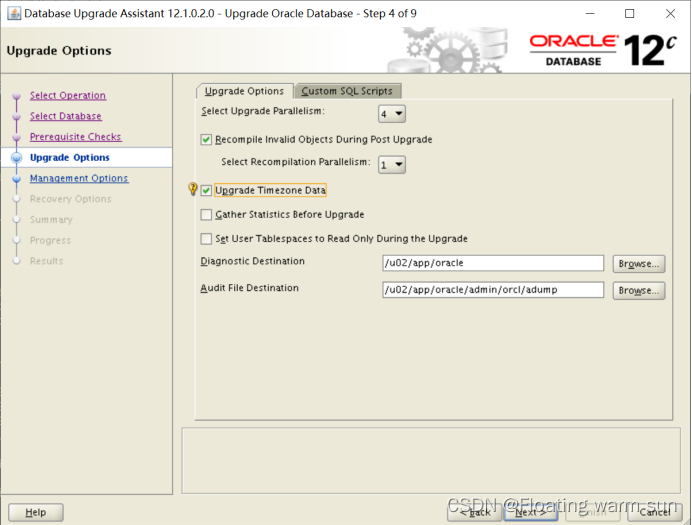Click the Diagnostic Destination path field
Image resolution: width=692 pixels, height=525 pixels.
493,263
